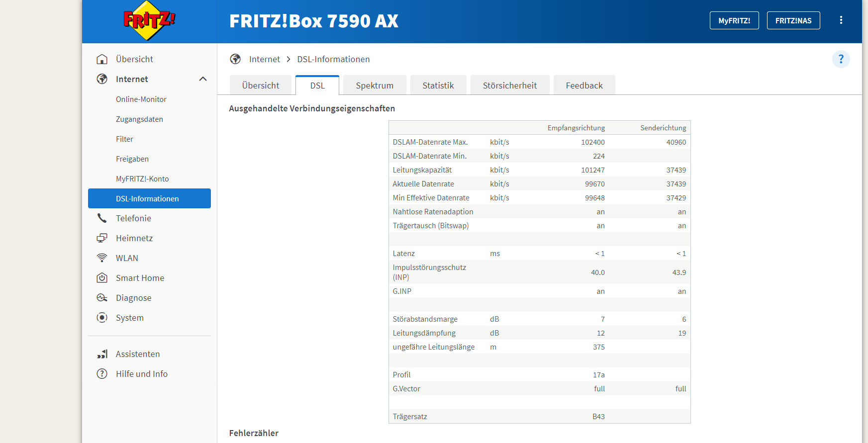
Task: Open Filter in sidebar
Action: (124, 139)
